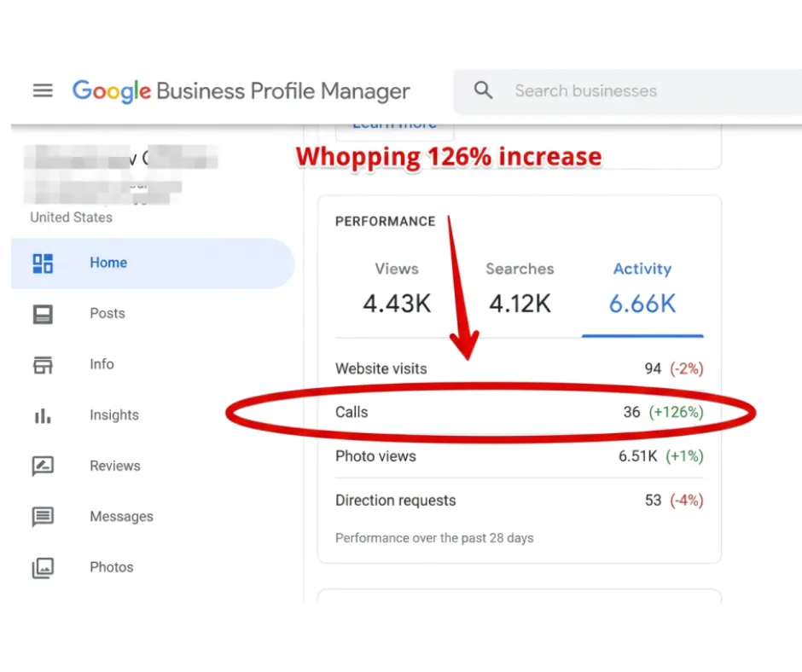Open the Insights section
Screen dimensions: 802x672
coord(114,414)
